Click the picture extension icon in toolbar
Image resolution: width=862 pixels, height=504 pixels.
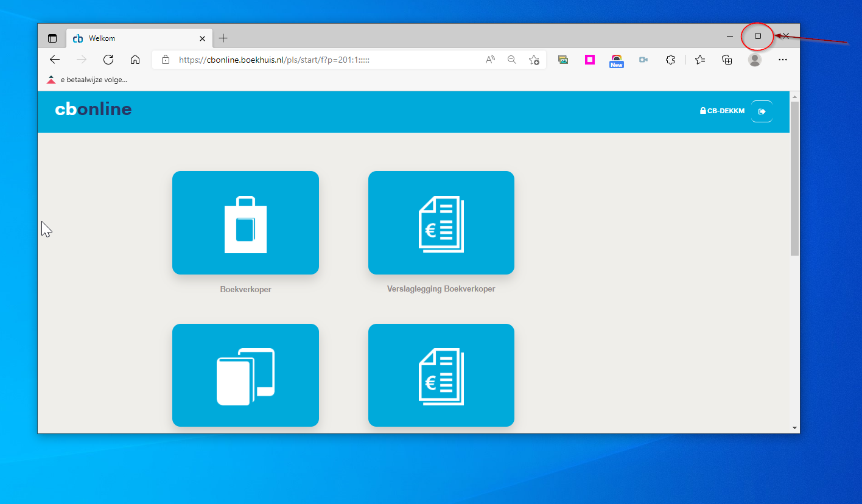[x=563, y=60]
